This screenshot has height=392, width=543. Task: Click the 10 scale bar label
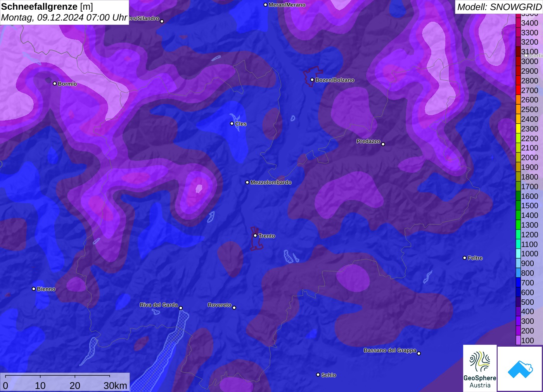pos(40,385)
